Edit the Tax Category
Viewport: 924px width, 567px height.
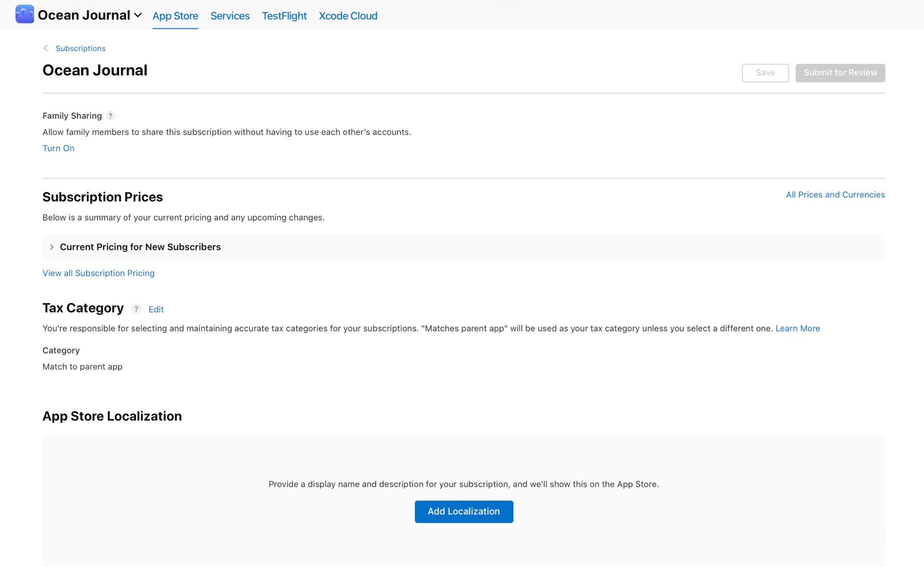point(156,309)
